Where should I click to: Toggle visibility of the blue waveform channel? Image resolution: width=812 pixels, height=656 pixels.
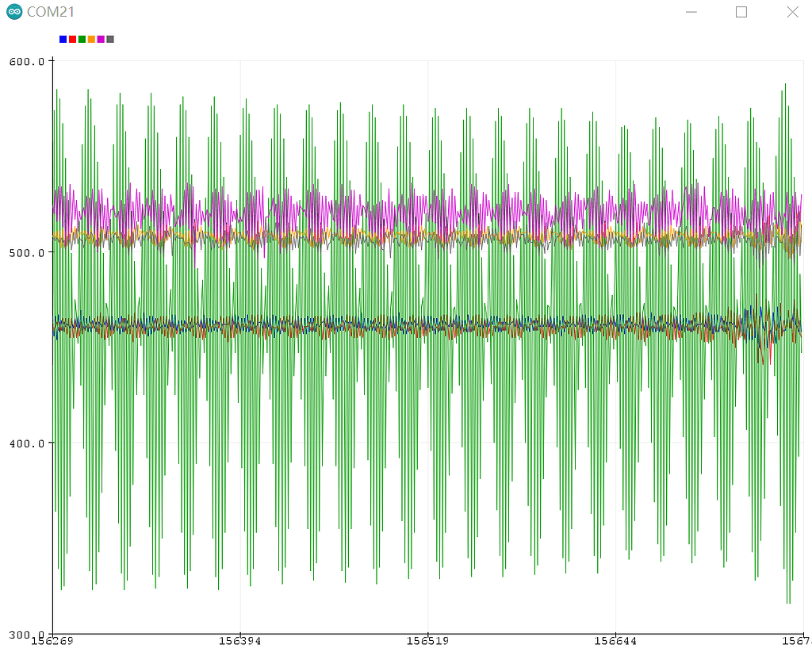click(x=63, y=39)
